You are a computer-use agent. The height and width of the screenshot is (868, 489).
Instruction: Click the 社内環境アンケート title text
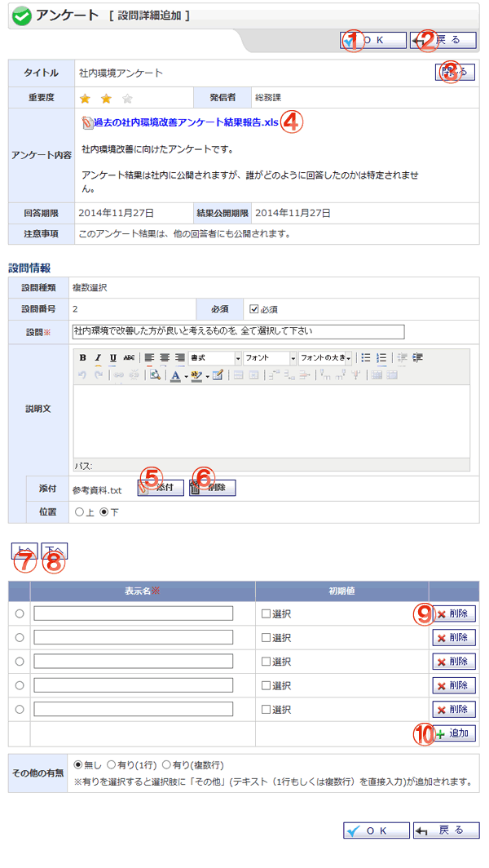click(x=121, y=73)
